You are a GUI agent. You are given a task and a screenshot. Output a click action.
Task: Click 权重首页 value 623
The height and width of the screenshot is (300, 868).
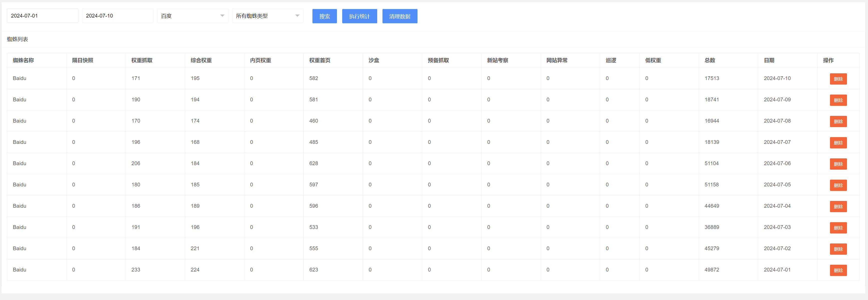[x=314, y=269]
